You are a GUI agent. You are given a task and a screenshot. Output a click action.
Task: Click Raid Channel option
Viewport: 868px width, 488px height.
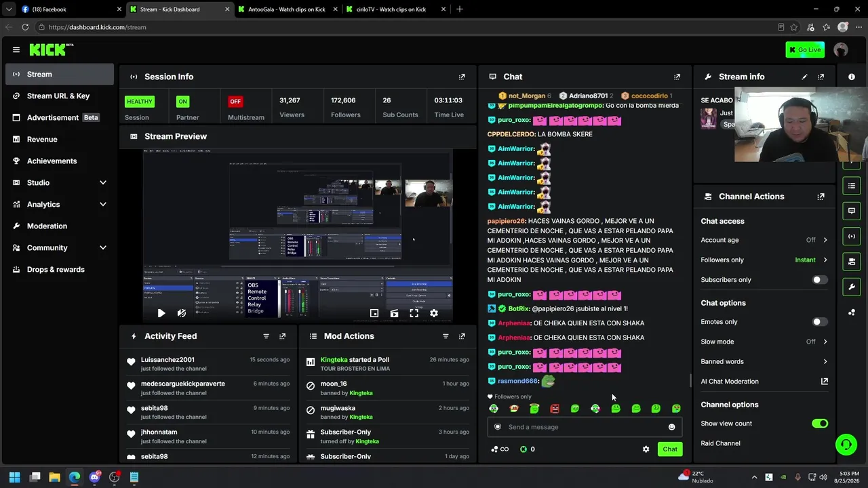pos(720,443)
